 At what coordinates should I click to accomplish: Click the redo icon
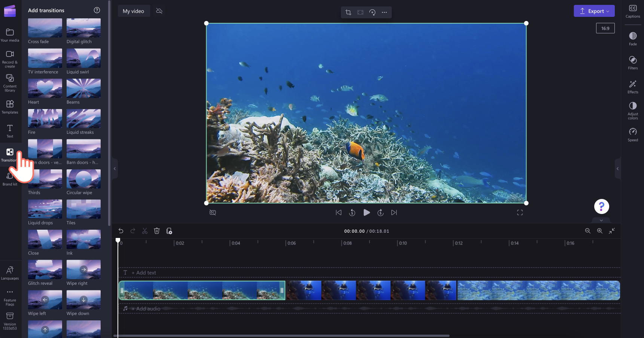tap(133, 231)
